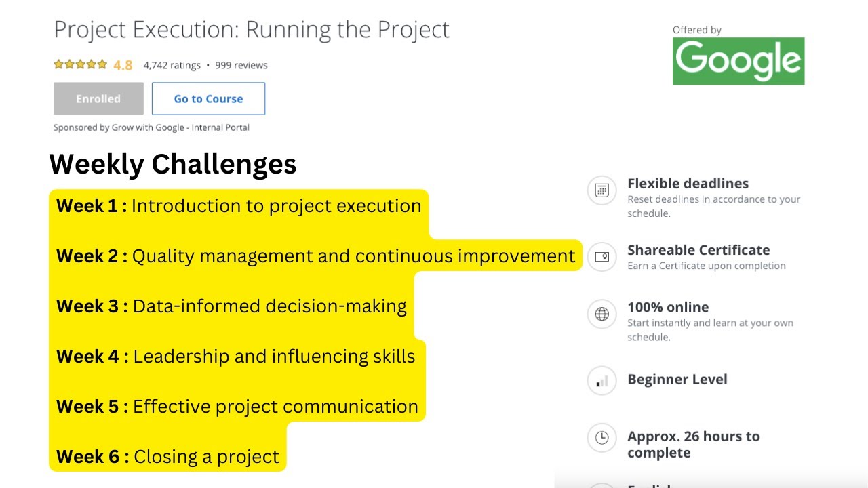Click the green Google logo

pos(738,61)
